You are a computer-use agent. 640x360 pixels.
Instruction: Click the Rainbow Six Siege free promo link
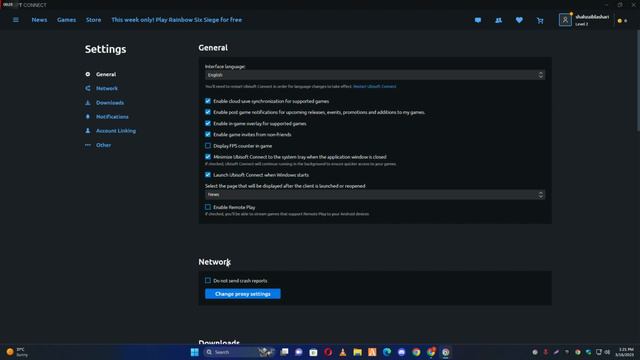[177, 20]
